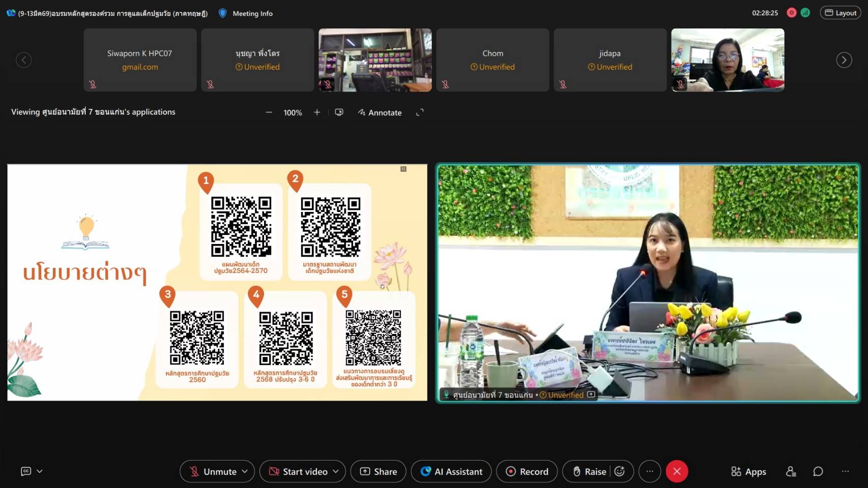Expand the Start video options arrow
This screenshot has height=488, width=868.
336,472
